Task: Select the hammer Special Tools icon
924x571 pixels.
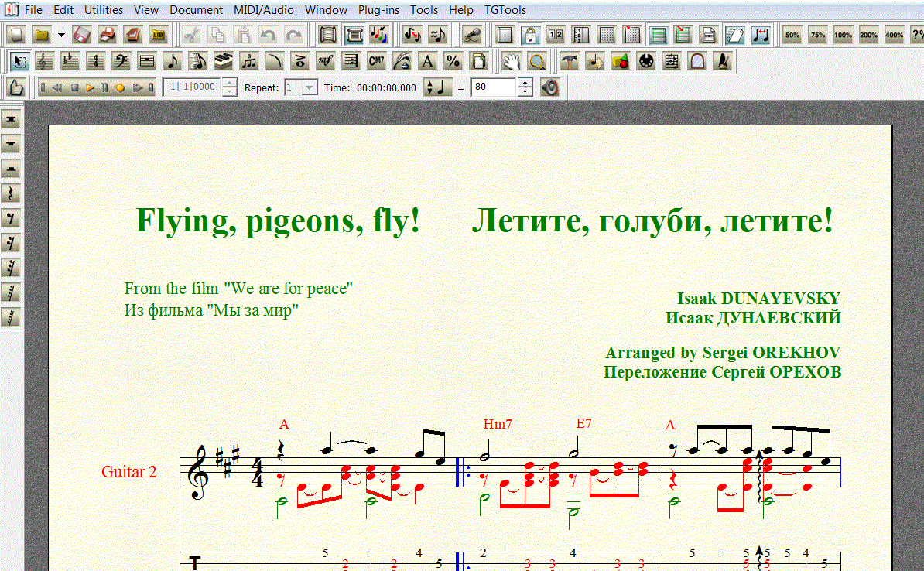Action: [569, 61]
